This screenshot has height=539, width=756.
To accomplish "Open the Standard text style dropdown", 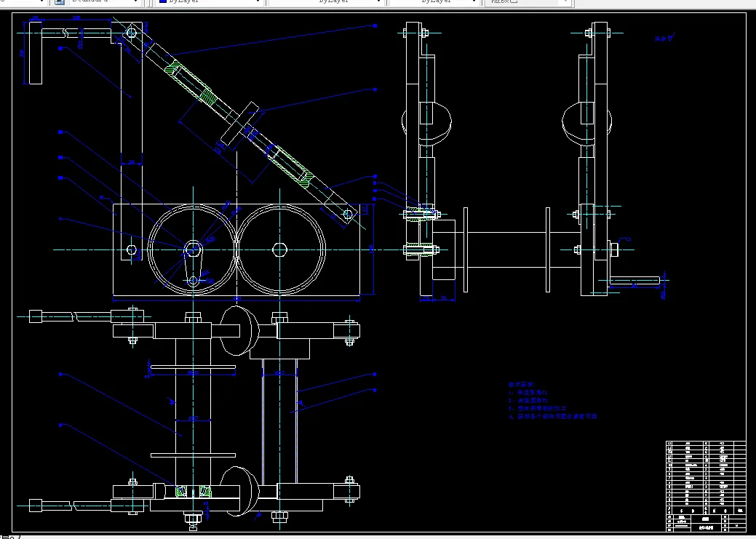I will click(x=105, y=2).
